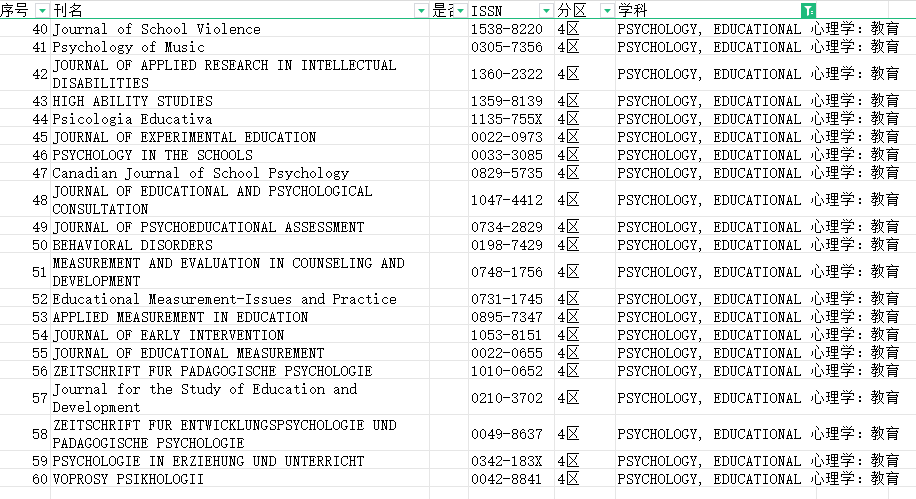The width and height of the screenshot is (916, 499).
Task: Select ISSN cell 0198-7429
Action: click(x=511, y=245)
